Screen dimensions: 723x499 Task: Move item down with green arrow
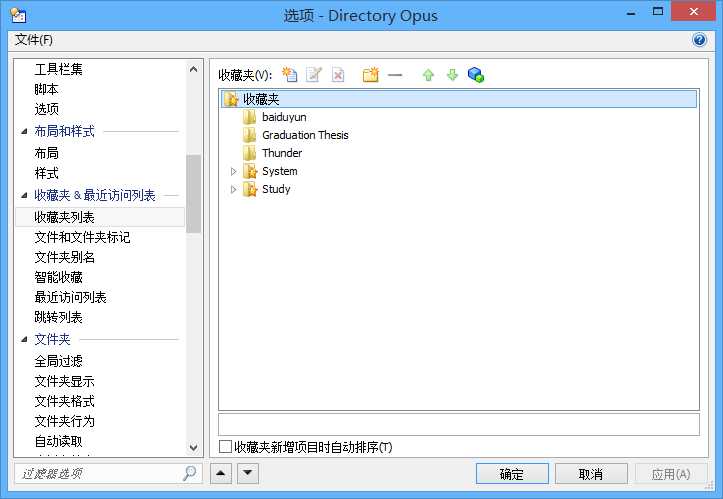coord(452,75)
